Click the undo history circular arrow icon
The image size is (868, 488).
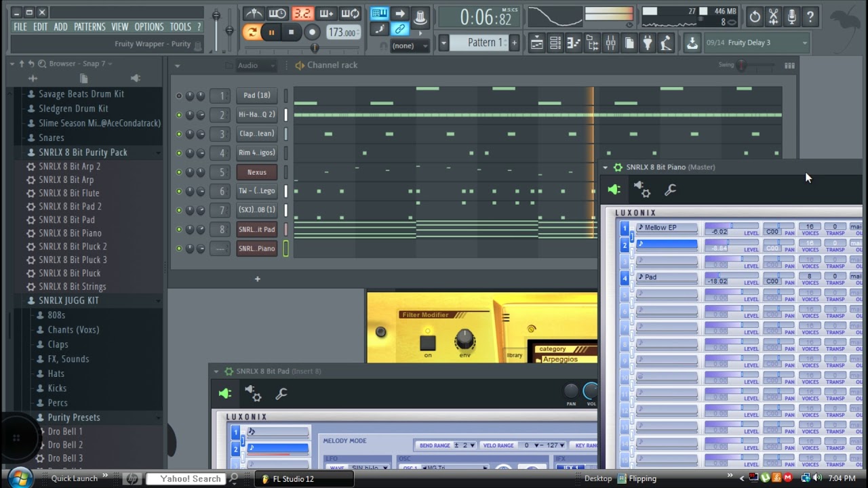[x=755, y=17]
